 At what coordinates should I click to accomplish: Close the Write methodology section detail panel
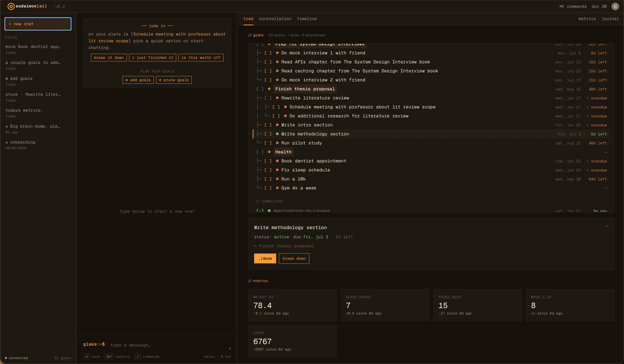[607, 226]
